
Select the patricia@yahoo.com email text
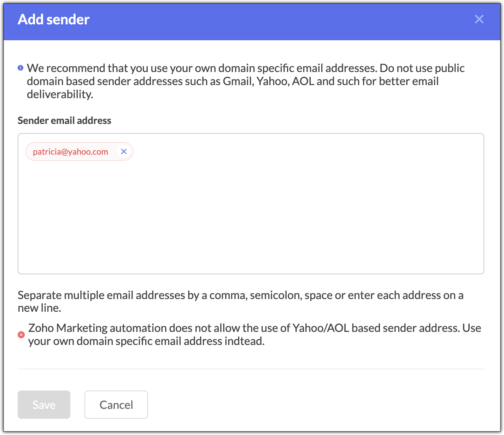coord(70,152)
